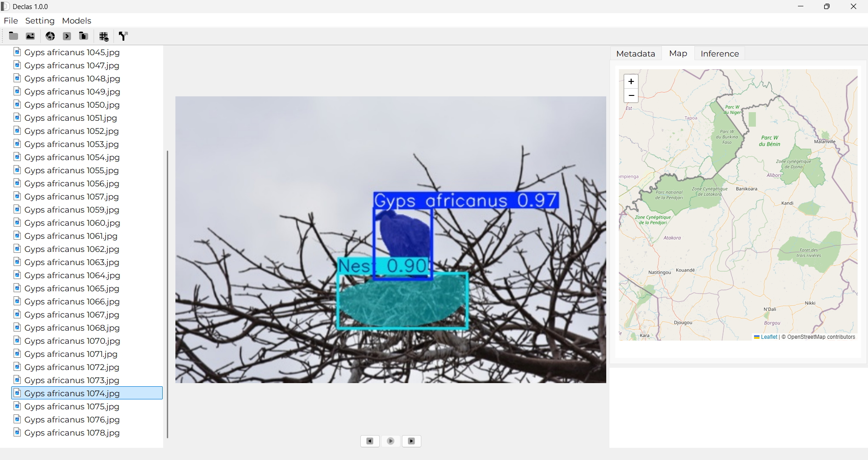
Task: Open the Leaflet attribution link
Action: tap(769, 337)
